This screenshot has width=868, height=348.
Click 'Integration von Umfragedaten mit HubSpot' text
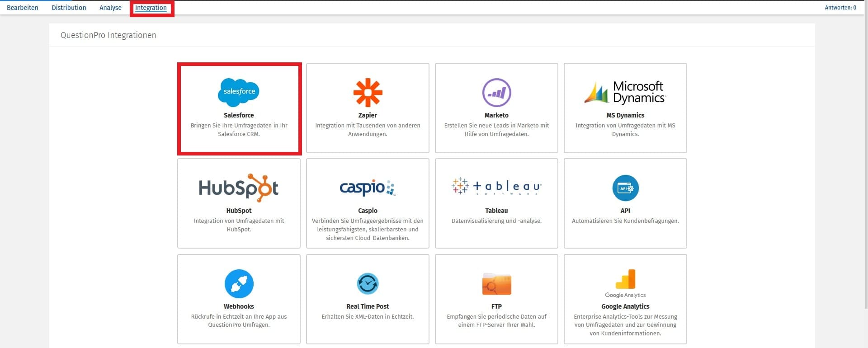tap(239, 225)
